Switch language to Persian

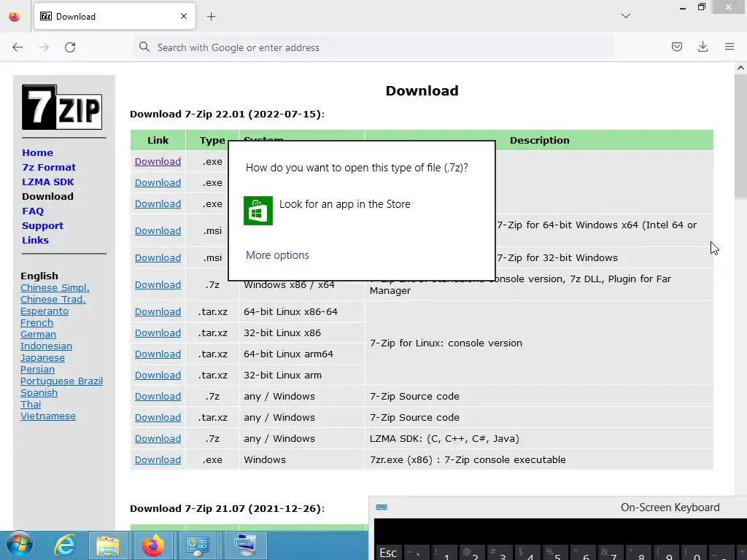37,370
